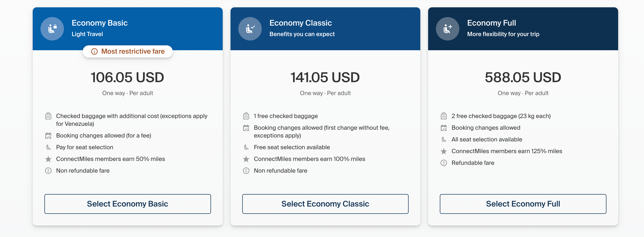Click the Economy Classic card header title
The width and height of the screenshot is (644, 237).
(x=301, y=23)
